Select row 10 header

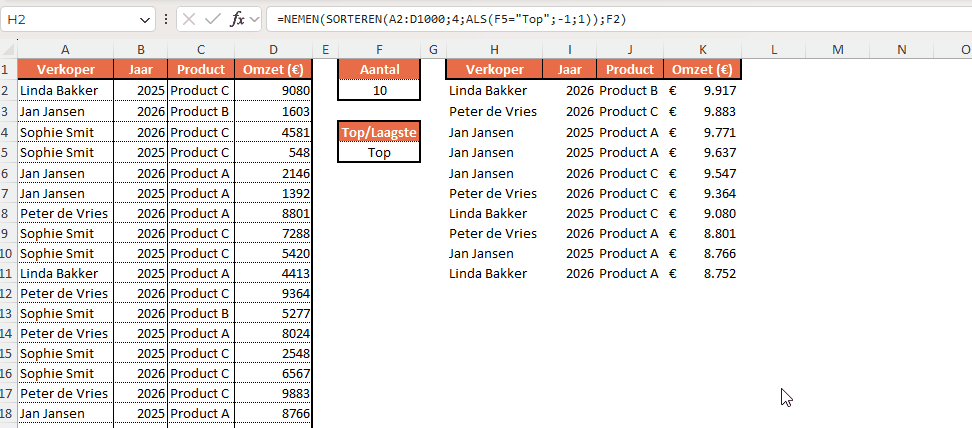tap(8, 253)
